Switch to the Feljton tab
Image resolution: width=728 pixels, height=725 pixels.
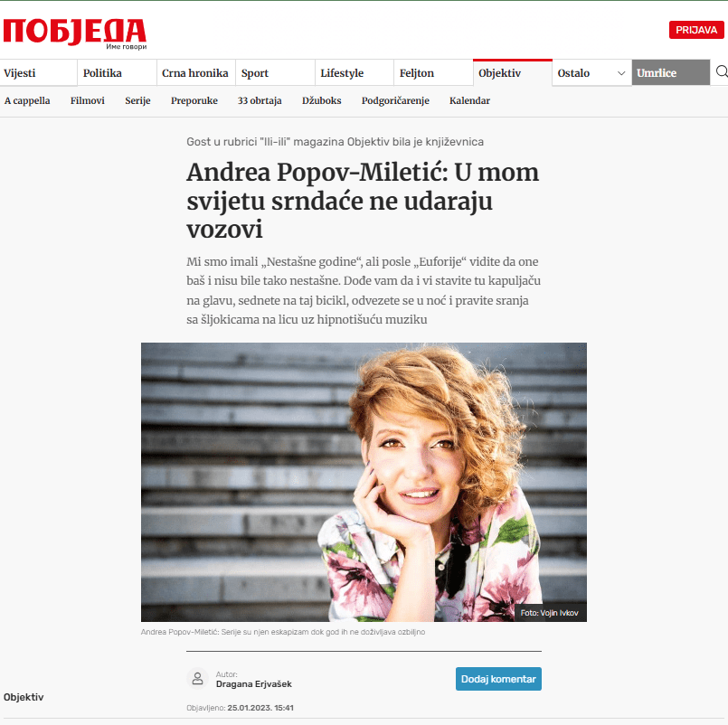pyautogui.click(x=417, y=73)
